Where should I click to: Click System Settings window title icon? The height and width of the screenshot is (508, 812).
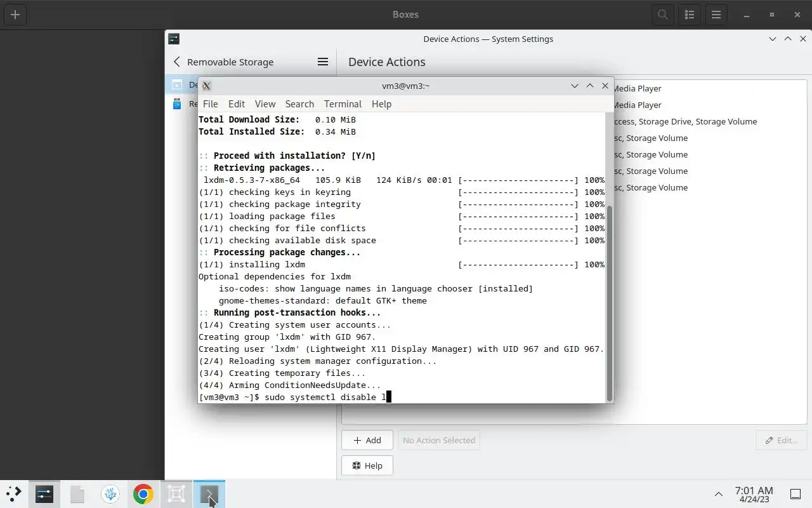click(x=174, y=39)
